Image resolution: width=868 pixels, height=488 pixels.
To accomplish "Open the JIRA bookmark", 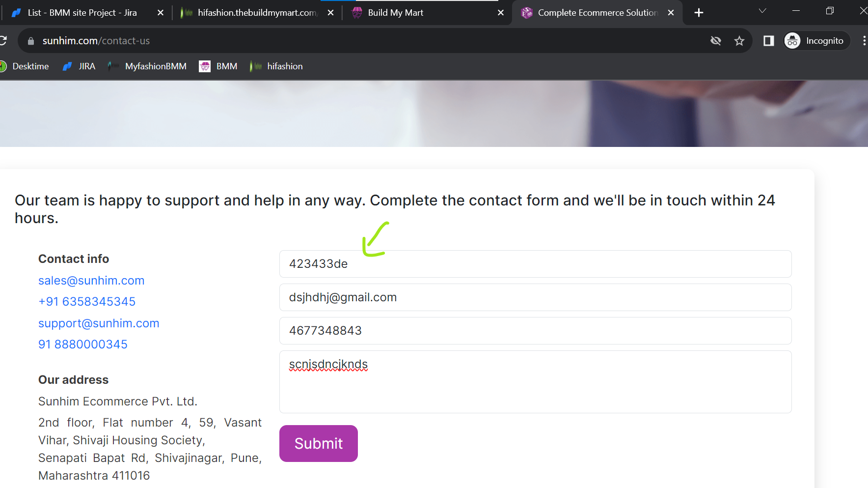I will pyautogui.click(x=79, y=66).
